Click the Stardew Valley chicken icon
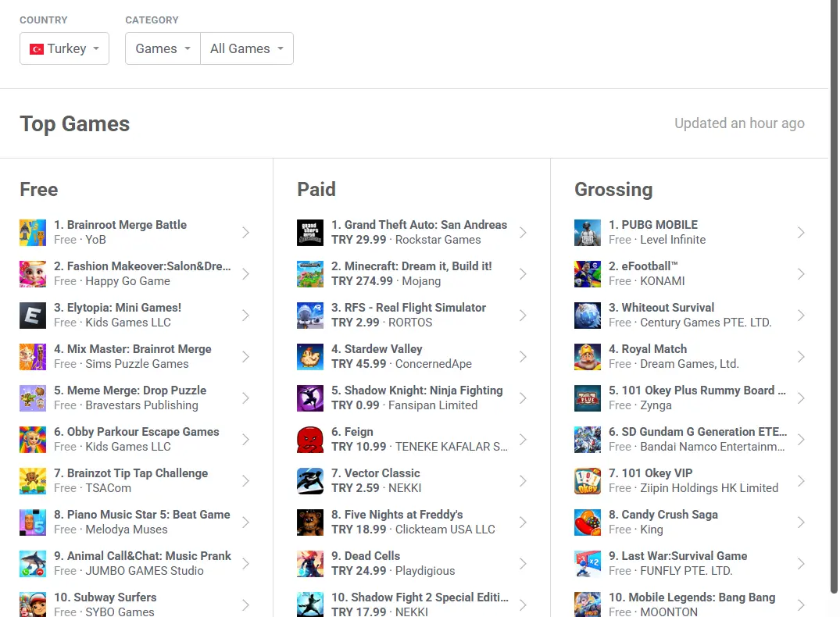The height and width of the screenshot is (617, 840). click(310, 357)
